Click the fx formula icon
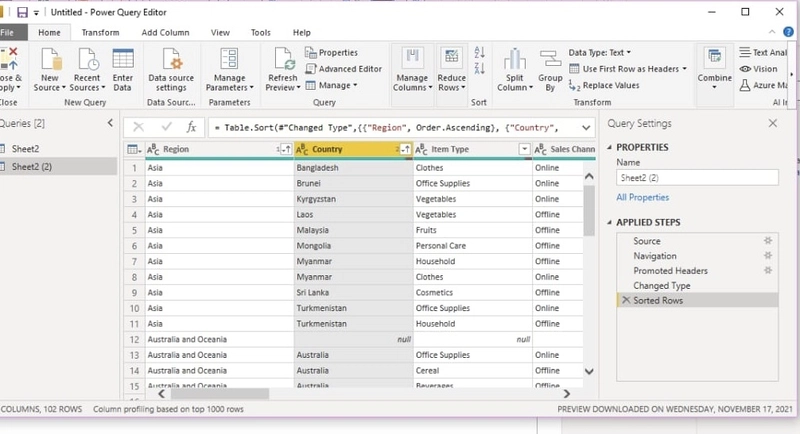 coord(191,127)
